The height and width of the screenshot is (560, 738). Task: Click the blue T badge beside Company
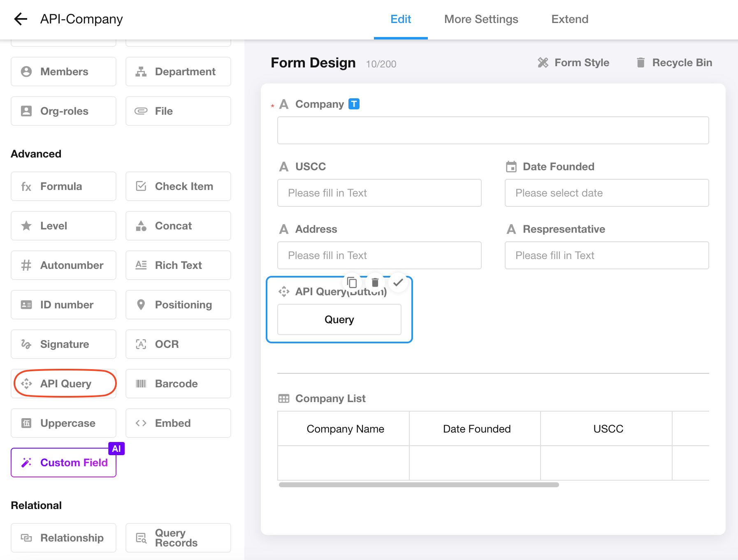coord(354,104)
